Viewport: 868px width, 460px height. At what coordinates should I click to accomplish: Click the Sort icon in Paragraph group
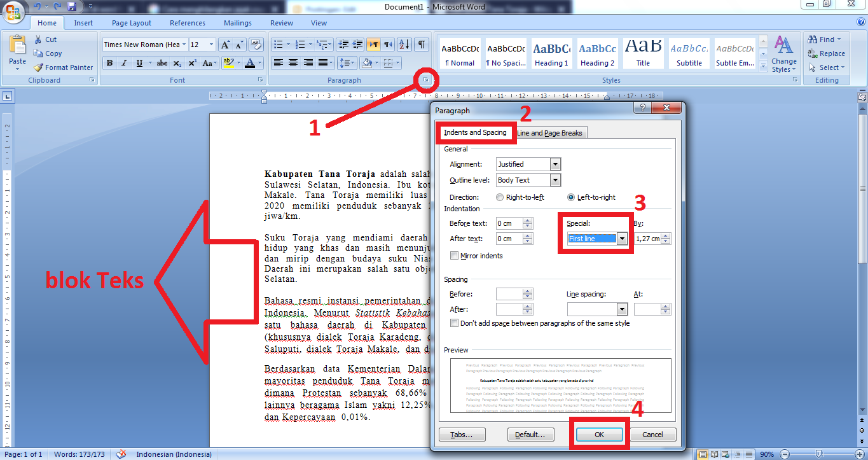pos(404,45)
